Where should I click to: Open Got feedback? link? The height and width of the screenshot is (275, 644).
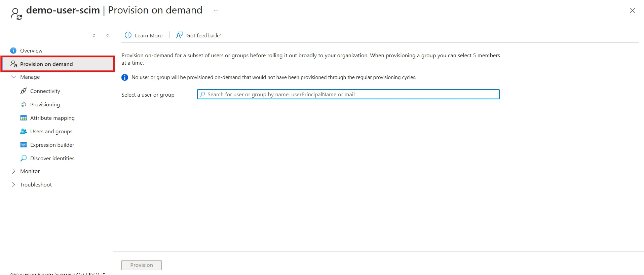click(204, 35)
